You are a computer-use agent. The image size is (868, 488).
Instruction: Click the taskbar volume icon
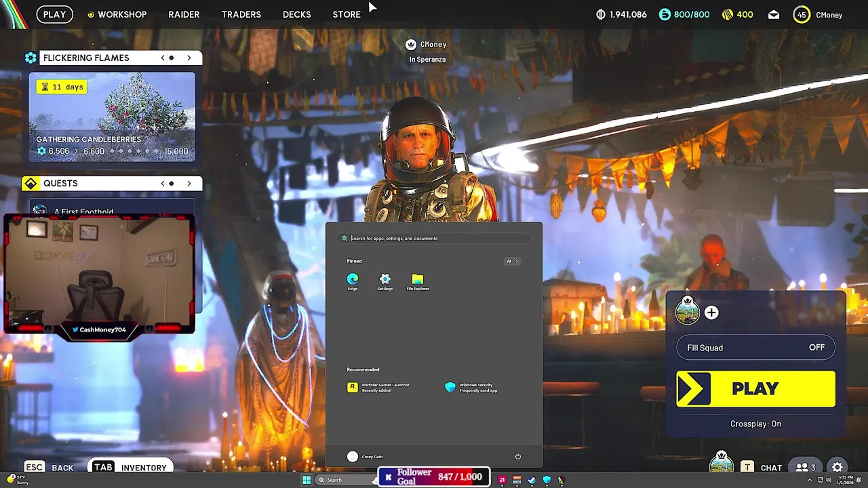pyautogui.click(x=828, y=480)
